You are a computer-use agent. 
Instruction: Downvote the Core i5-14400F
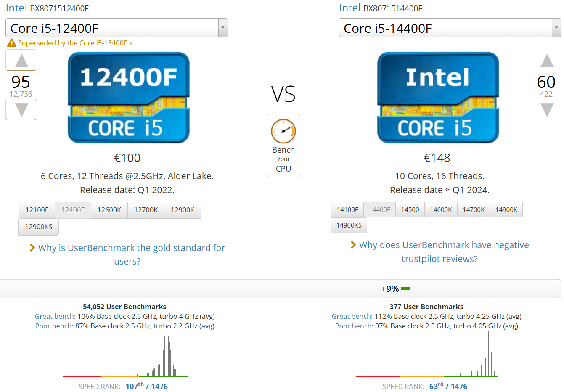546,110
